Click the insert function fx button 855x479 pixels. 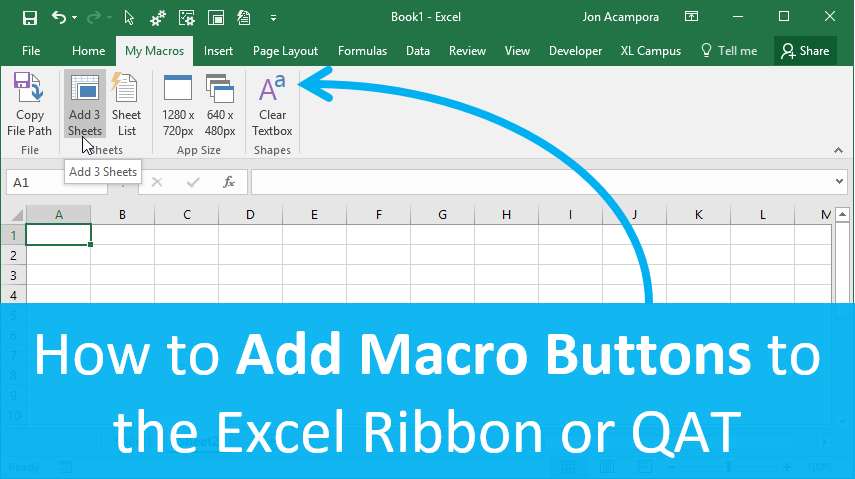coord(229,182)
